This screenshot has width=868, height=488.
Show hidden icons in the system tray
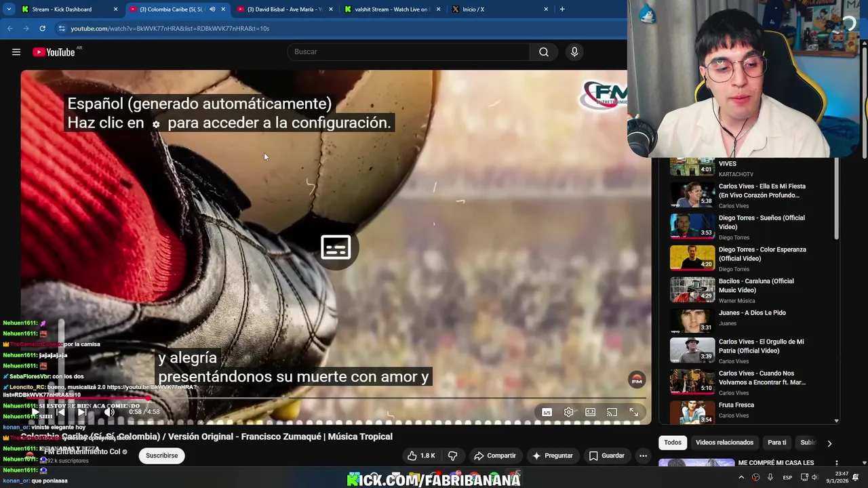(x=741, y=478)
